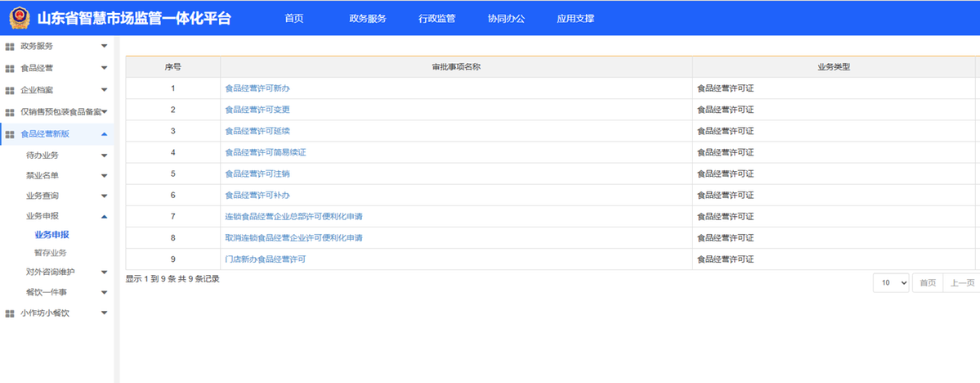Image resolution: width=980 pixels, height=383 pixels.
Task: Go to 首页 in the top navigation
Action: click(294, 18)
